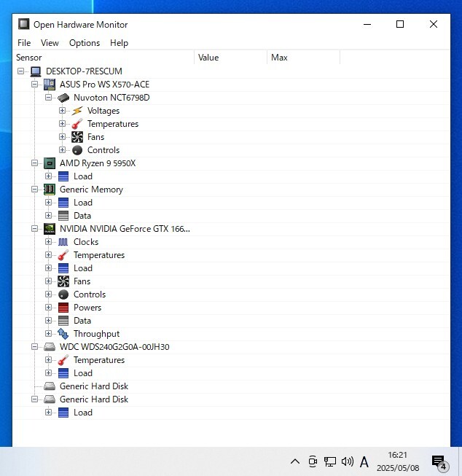Expand the Powers node
The height and width of the screenshot is (476, 462).
(x=48, y=307)
